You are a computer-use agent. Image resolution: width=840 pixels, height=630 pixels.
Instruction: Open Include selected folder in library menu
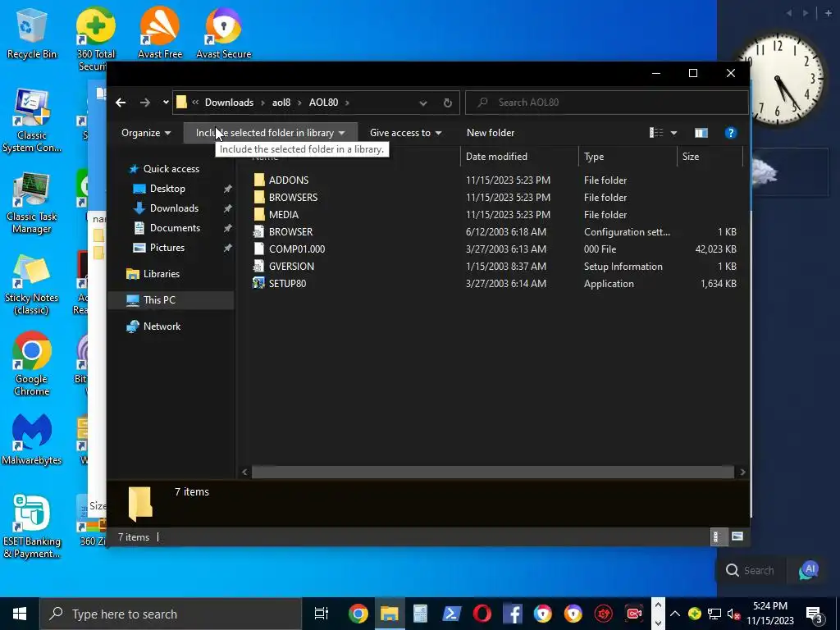click(270, 133)
